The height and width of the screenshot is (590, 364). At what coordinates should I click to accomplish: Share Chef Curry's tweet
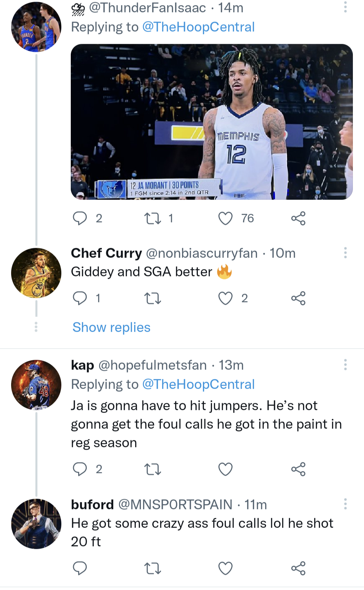coord(298,298)
